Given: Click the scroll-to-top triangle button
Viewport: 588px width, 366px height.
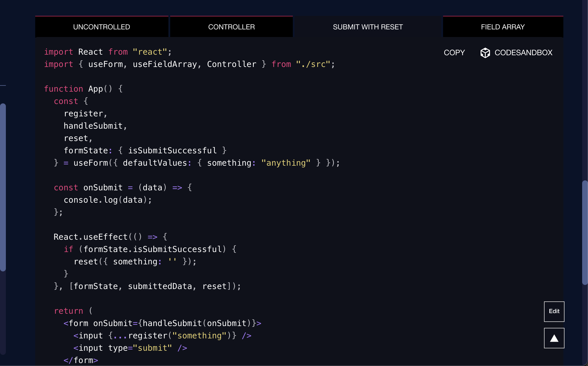Looking at the screenshot, I should coord(554,338).
